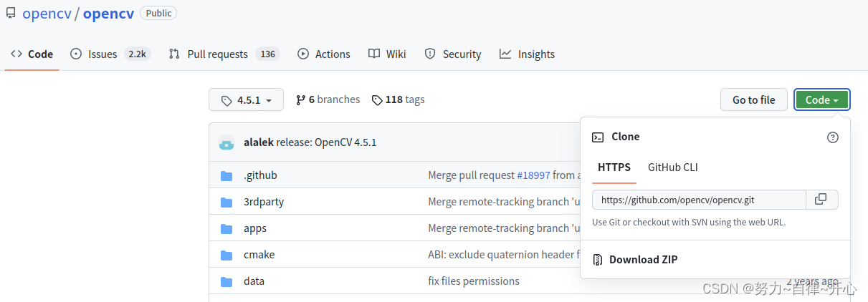
Task: Click the folder icon for apps
Action: coord(226,228)
